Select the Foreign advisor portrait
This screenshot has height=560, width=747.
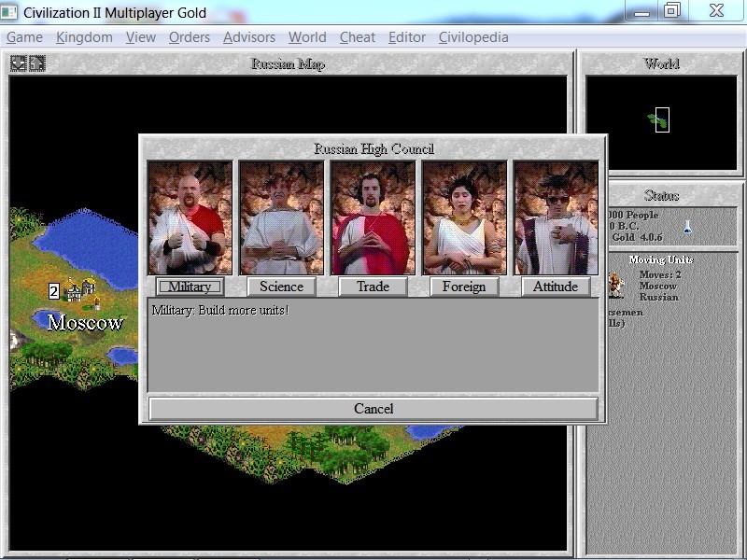coord(464,217)
